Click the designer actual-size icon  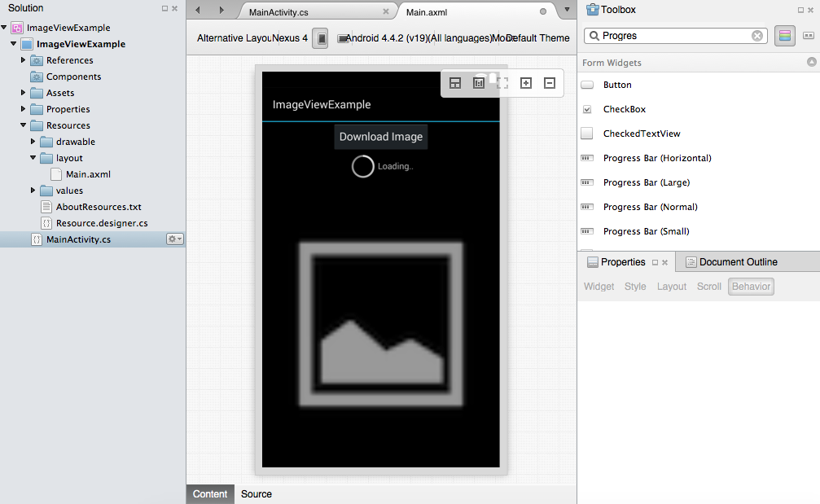coord(479,83)
